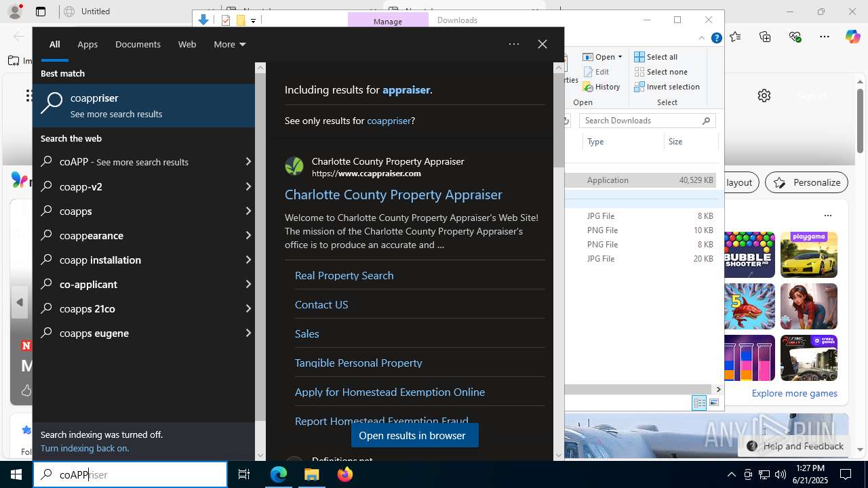Sort files by the Type column header
Viewport: 868px width, 488px height.
[623, 142]
